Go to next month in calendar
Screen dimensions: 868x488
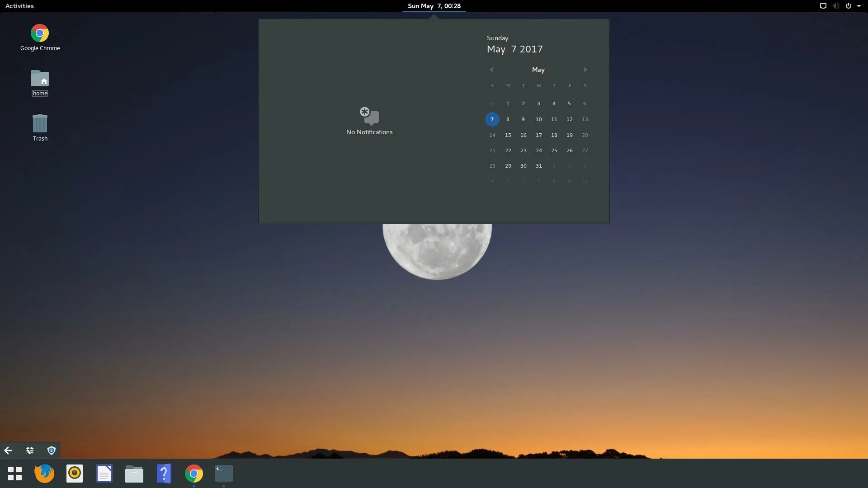click(585, 70)
